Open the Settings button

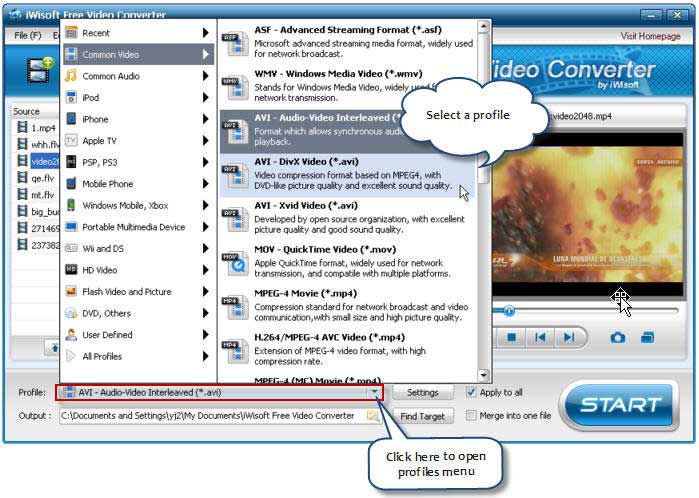tap(423, 392)
